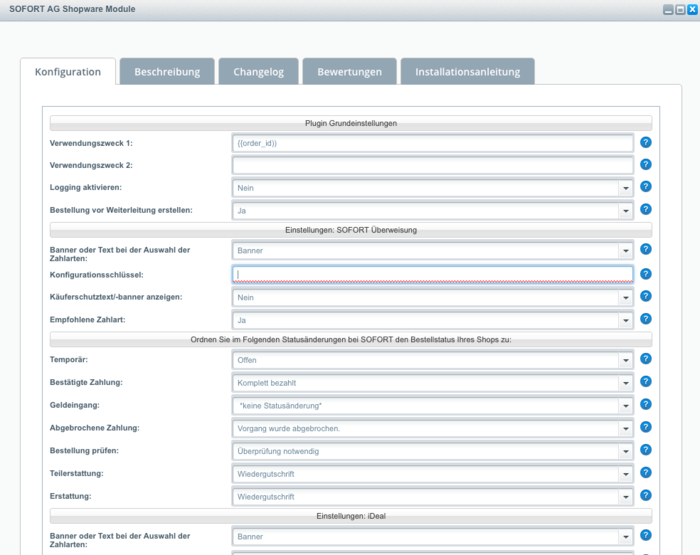Expand iDeal Banner oder Text dropdown
700x555 pixels.
tap(626, 537)
